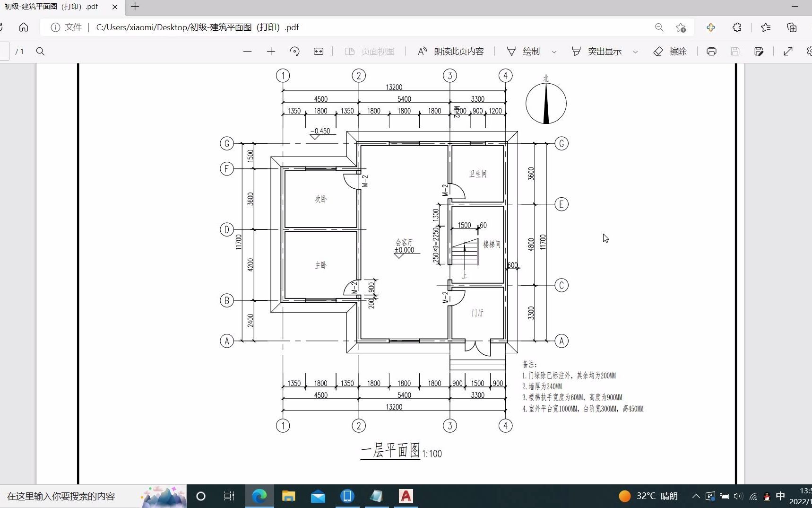Rotate the PDF page

tap(295, 51)
